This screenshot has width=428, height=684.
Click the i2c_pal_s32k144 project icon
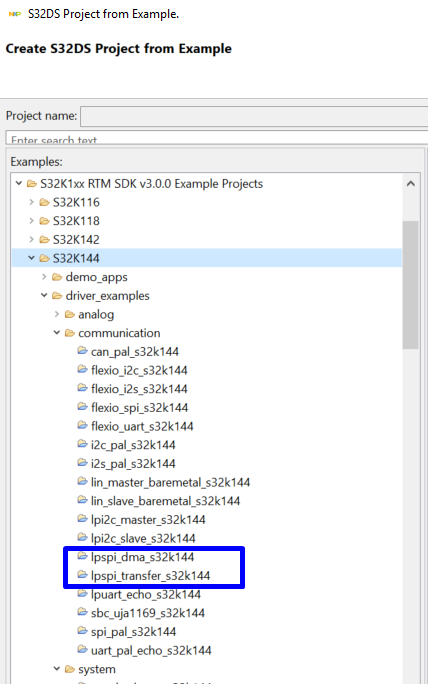82,444
